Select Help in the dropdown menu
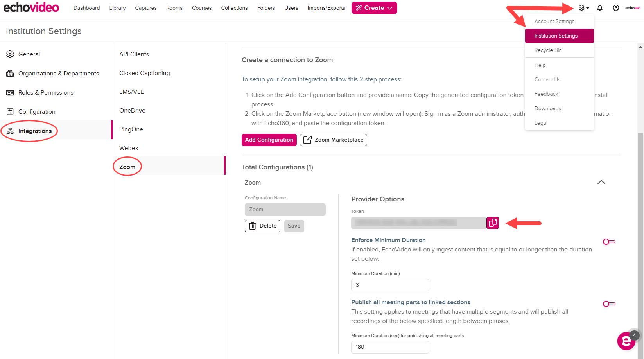Image resolution: width=644 pixels, height=359 pixels. point(560,65)
